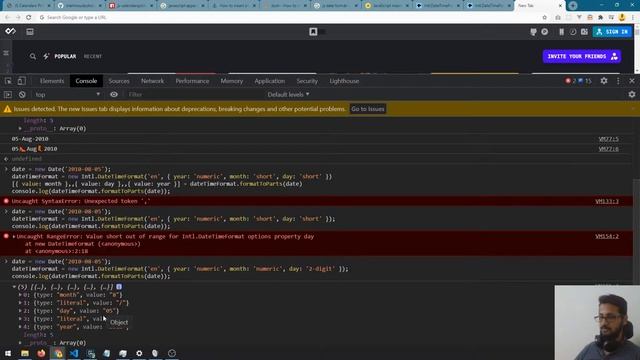Image resolution: width=640 pixels, height=360 pixels.
Task: Expand array item 4 year object
Action: point(20,327)
